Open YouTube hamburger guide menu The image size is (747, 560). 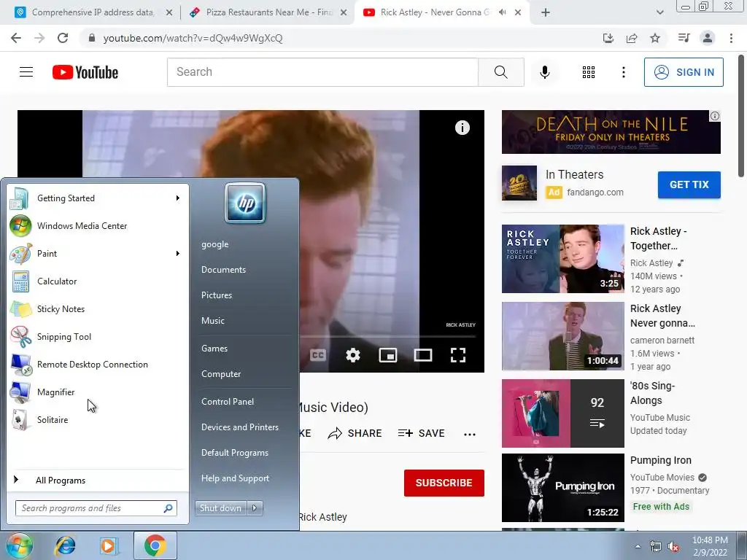[26, 72]
